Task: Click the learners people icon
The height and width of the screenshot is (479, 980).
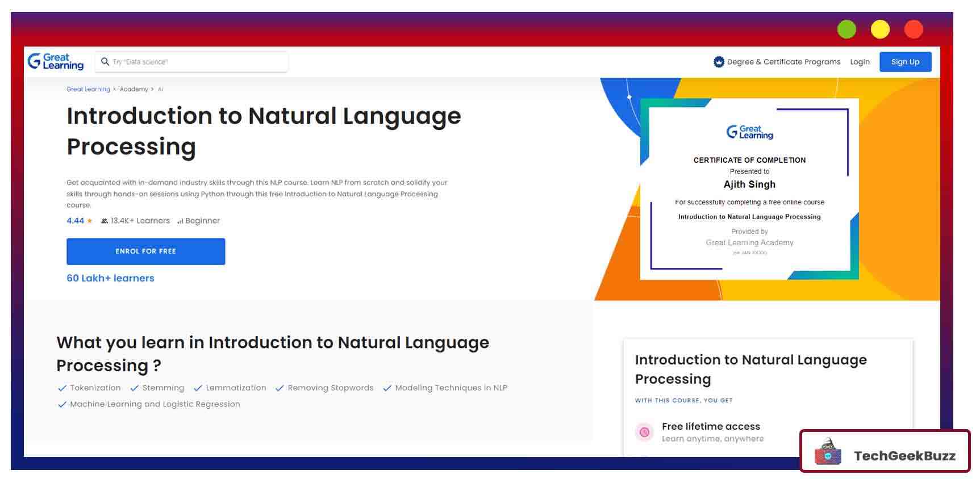Action: [105, 221]
